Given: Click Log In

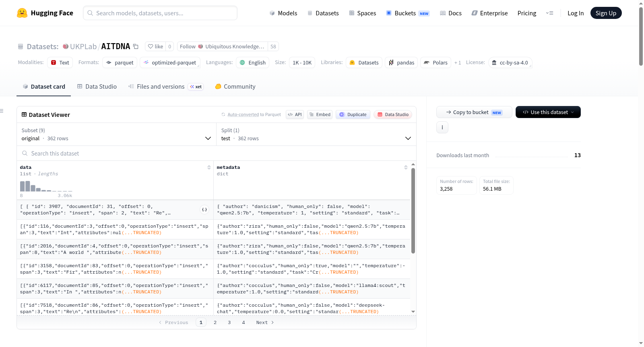Looking at the screenshot, I should tap(576, 13).
